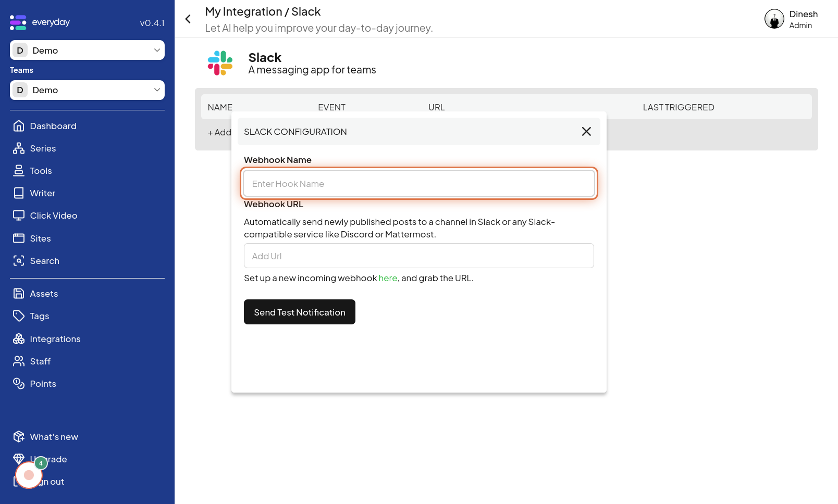The image size is (838, 504).
Task: Open the Points coins icon
Action: [19, 384]
